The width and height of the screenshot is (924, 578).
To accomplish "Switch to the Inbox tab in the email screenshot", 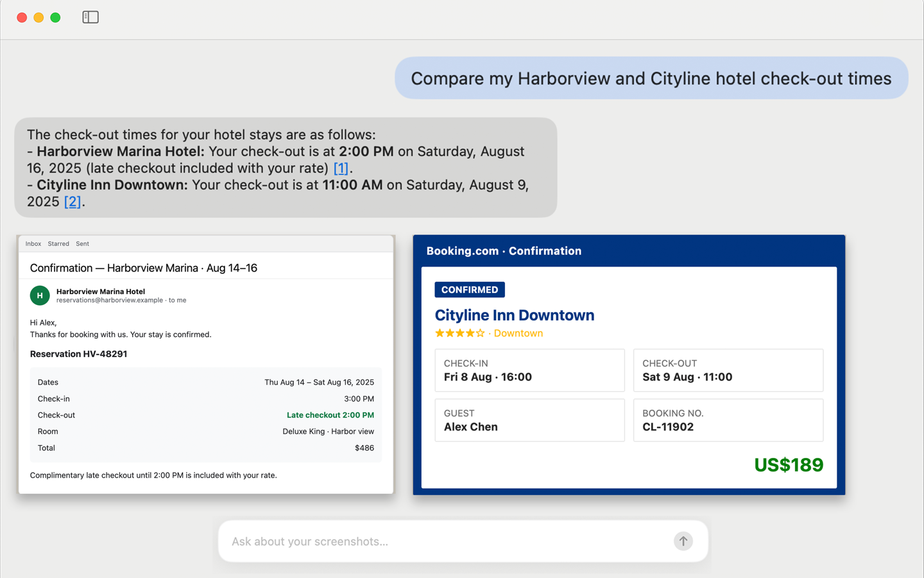I will 33,244.
